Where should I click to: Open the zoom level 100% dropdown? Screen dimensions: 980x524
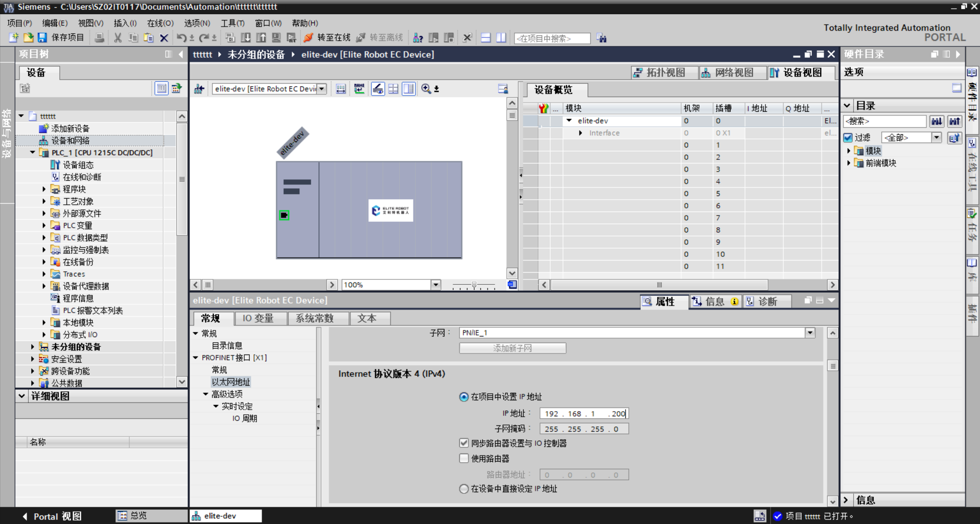coord(435,285)
